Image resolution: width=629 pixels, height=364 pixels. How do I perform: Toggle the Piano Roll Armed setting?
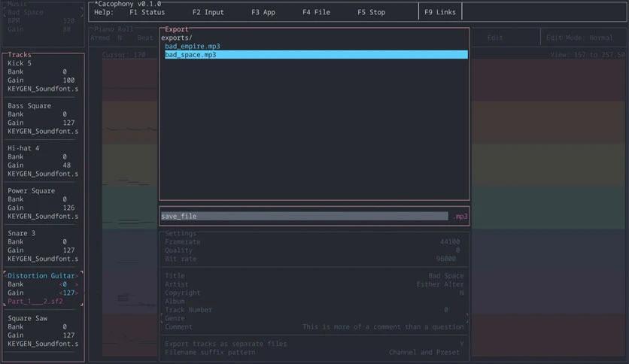[x=106, y=38]
